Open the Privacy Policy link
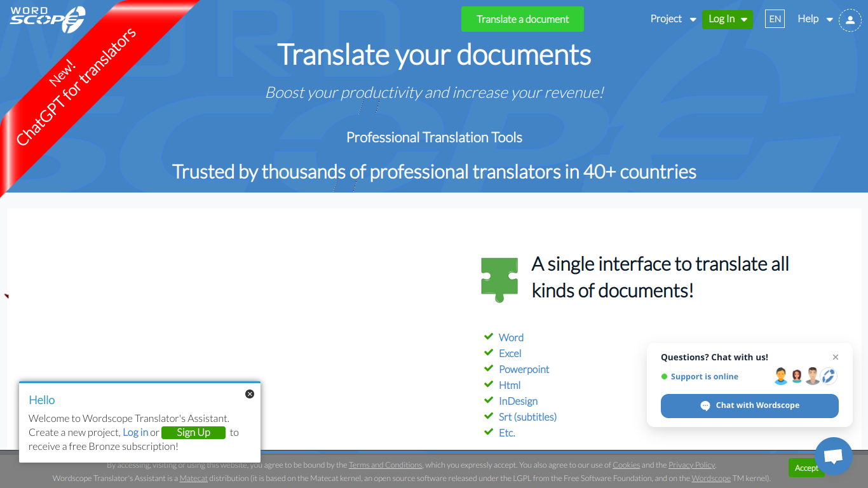 pos(691,465)
